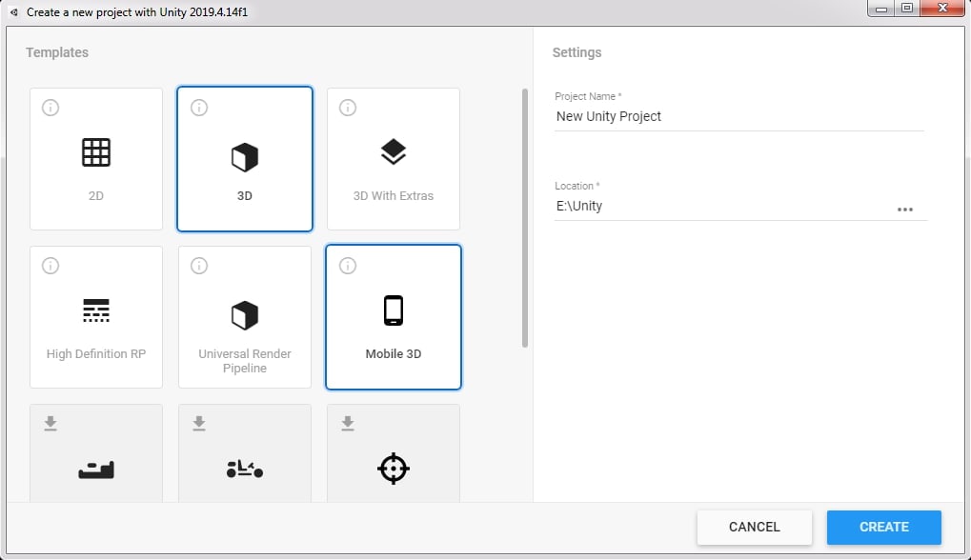
Task: Click the 3D cube icon
Action: tap(245, 157)
